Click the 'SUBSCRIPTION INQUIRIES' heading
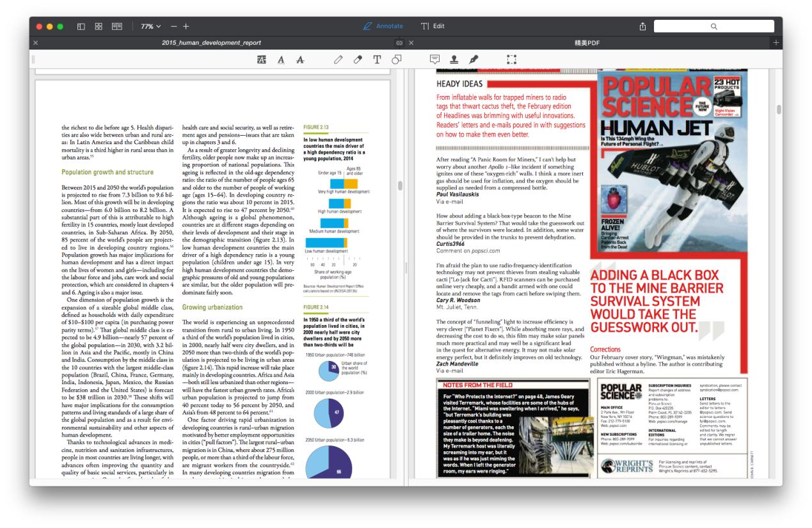 [669, 386]
